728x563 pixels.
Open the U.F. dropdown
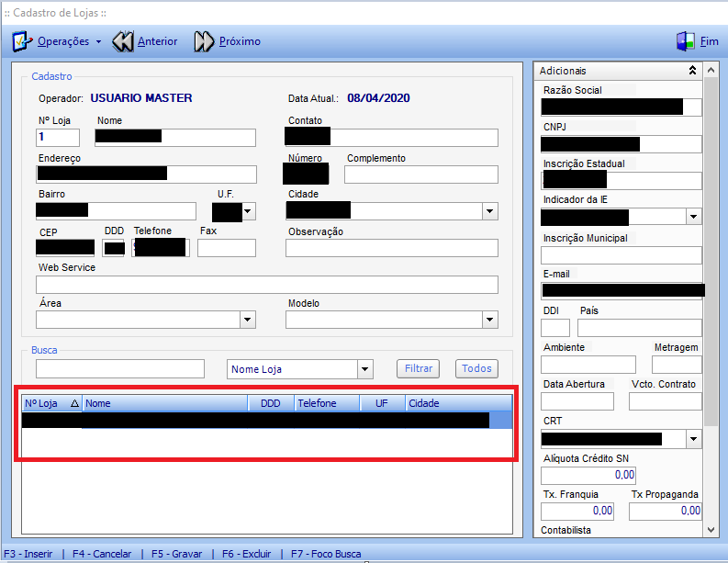pyautogui.click(x=249, y=211)
